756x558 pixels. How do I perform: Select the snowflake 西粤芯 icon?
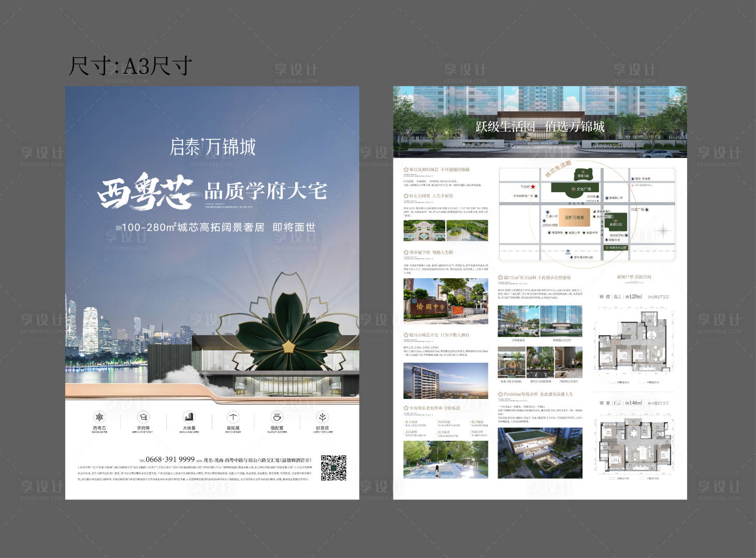pyautogui.click(x=99, y=417)
